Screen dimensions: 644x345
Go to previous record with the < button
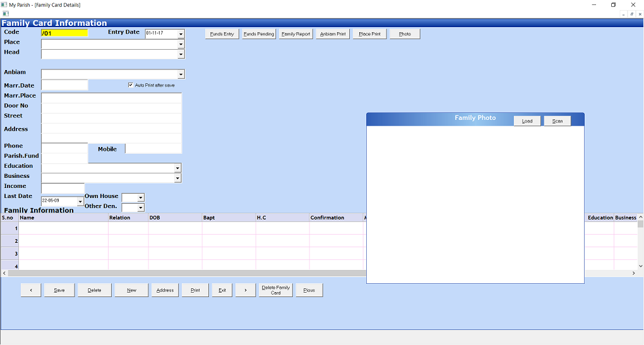pyautogui.click(x=31, y=290)
